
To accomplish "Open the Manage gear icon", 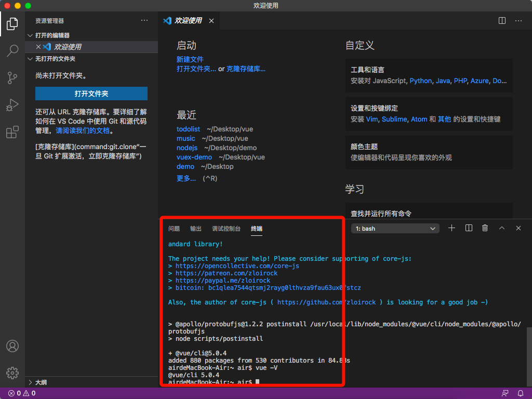I will pos(12,373).
